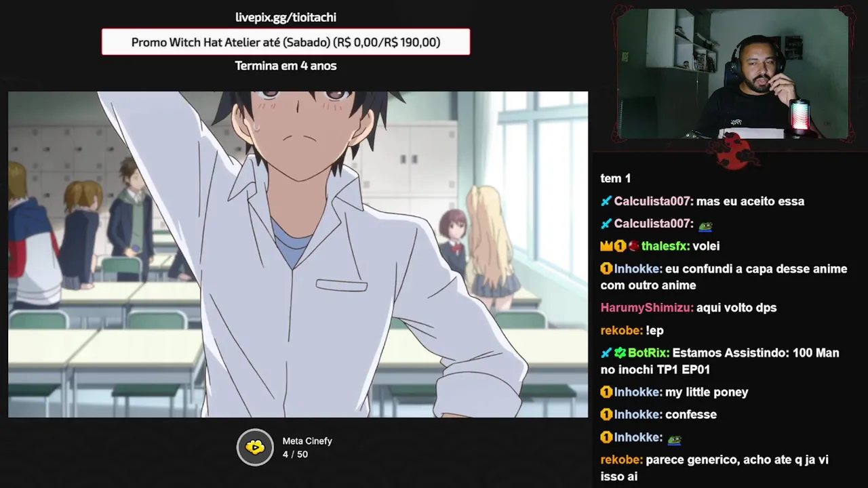
Task: Click the '1' badge beside 'confesse' message
Action: pyautogui.click(x=606, y=414)
